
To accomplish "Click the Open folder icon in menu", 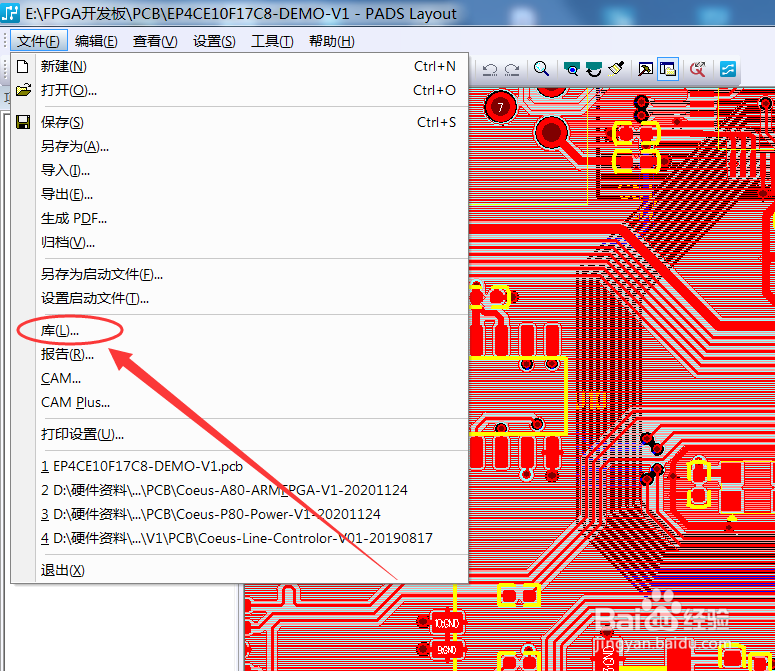I will (x=23, y=90).
